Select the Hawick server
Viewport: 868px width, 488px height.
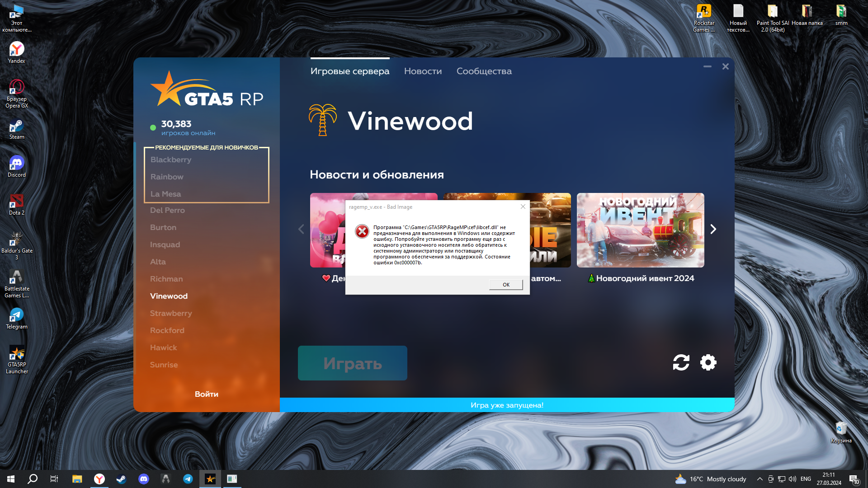point(163,347)
